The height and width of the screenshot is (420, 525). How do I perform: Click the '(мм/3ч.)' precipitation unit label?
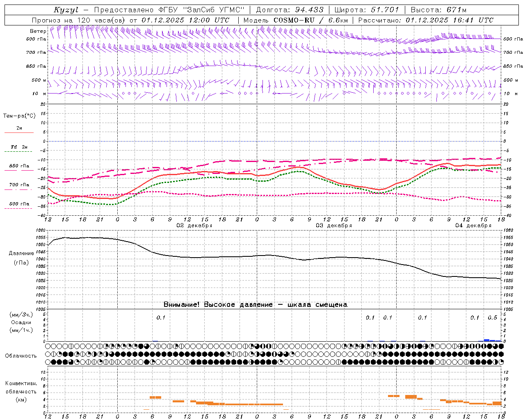21,315
